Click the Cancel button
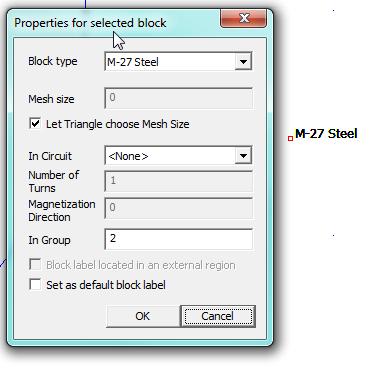Image resolution: width=377 pixels, height=369 pixels. coord(218,316)
